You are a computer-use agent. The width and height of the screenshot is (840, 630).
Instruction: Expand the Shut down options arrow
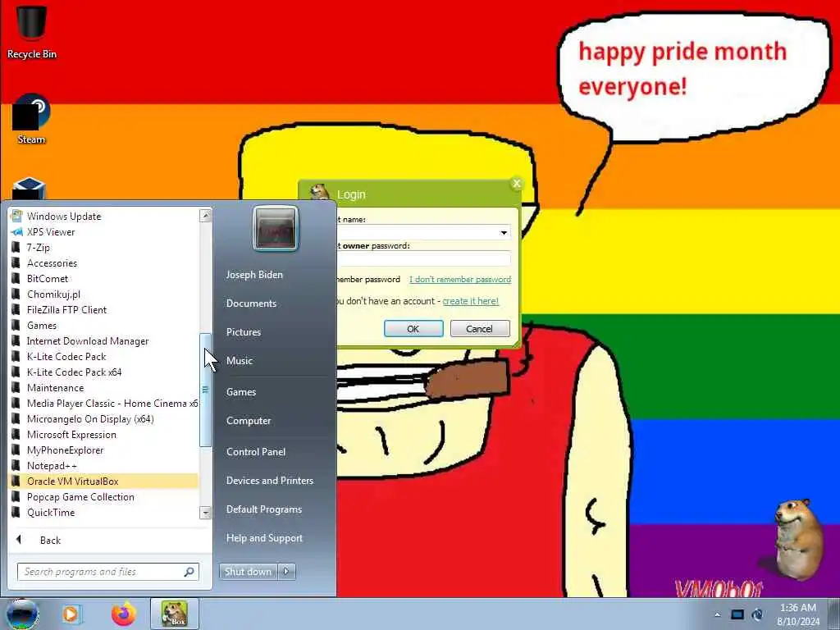[x=286, y=572]
